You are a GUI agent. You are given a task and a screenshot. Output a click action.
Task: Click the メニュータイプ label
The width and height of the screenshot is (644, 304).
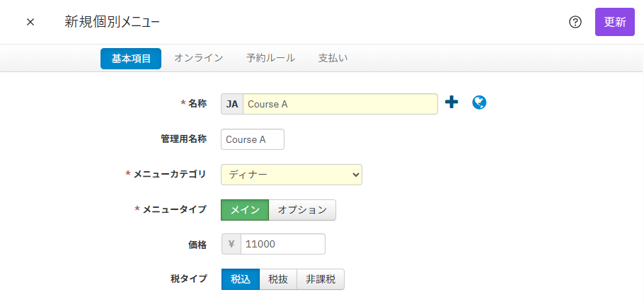(174, 210)
